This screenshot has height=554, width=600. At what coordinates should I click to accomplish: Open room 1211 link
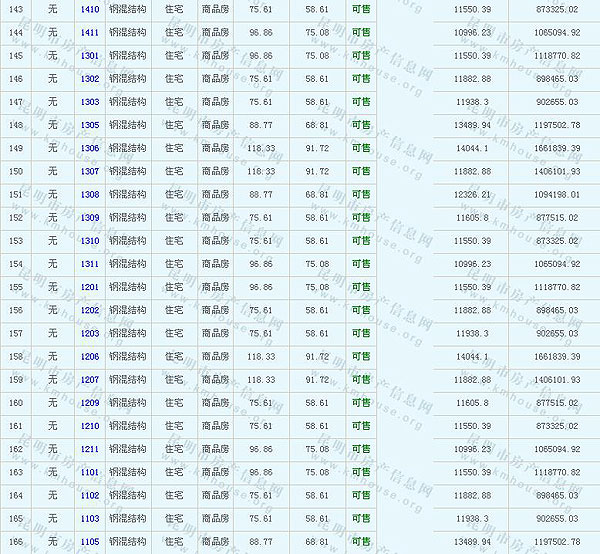pyautogui.click(x=89, y=449)
